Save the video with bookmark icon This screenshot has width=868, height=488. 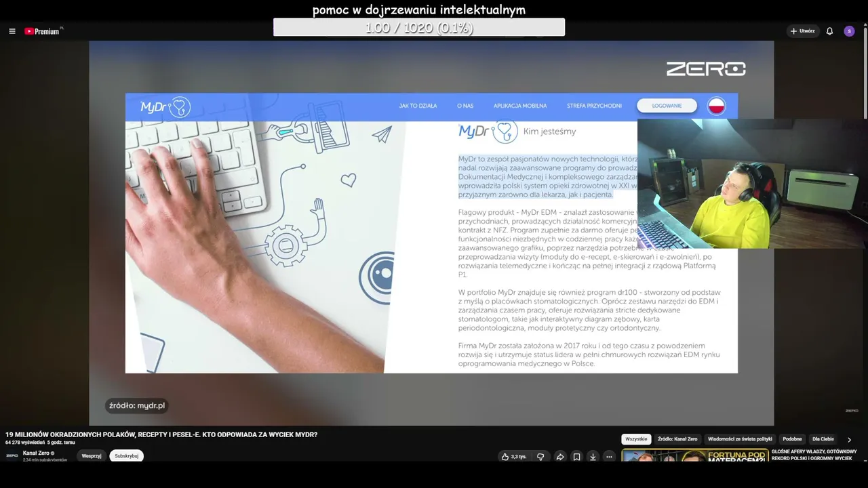tap(576, 457)
